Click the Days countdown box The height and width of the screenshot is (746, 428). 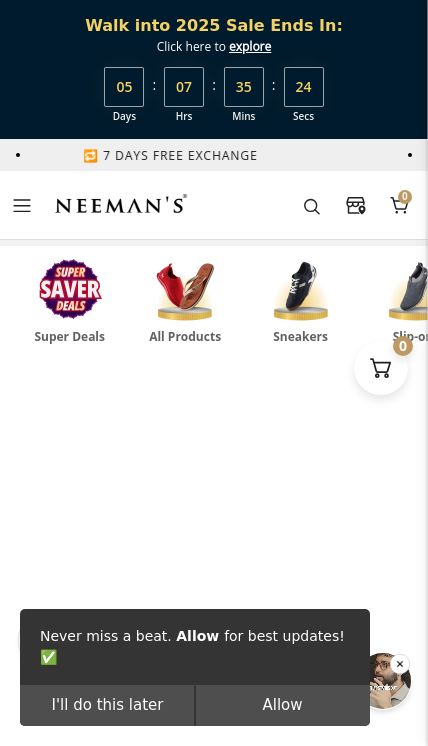coord(124,87)
